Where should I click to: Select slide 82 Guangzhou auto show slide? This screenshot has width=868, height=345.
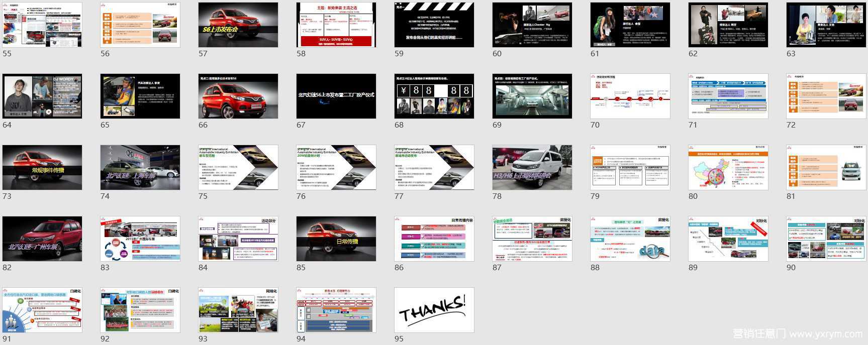(42, 239)
